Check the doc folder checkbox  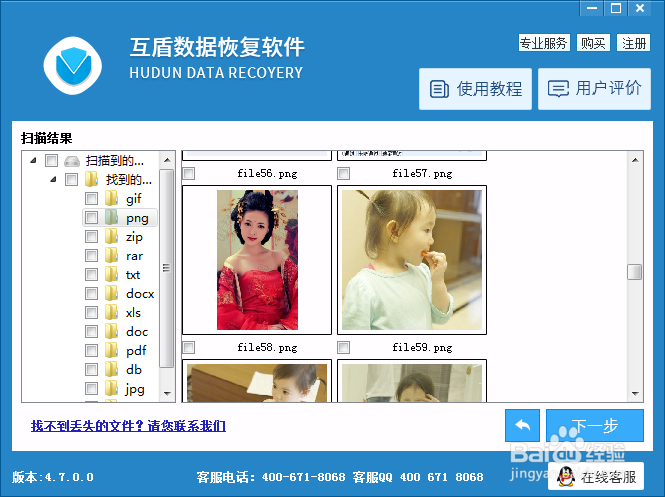coord(91,331)
